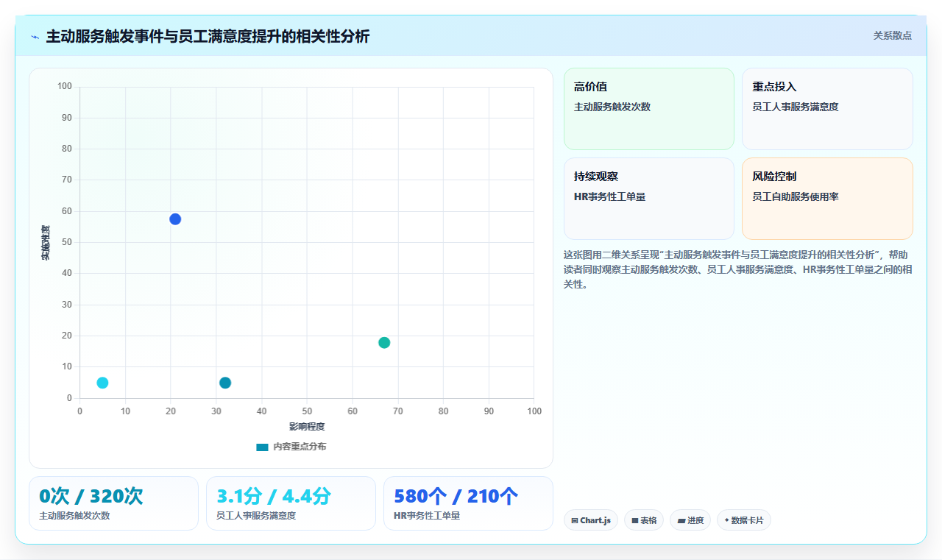
Task: Select the dark teal scatter point near 32
Action: click(x=225, y=383)
